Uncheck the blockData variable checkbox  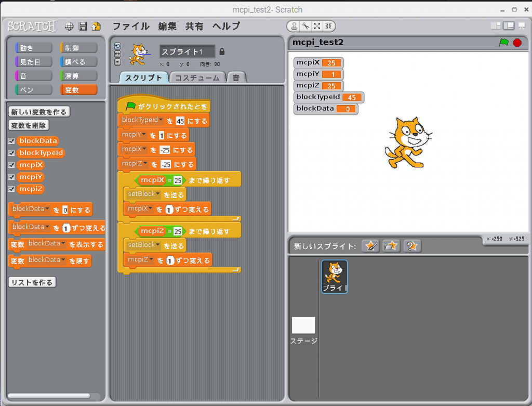click(x=11, y=141)
